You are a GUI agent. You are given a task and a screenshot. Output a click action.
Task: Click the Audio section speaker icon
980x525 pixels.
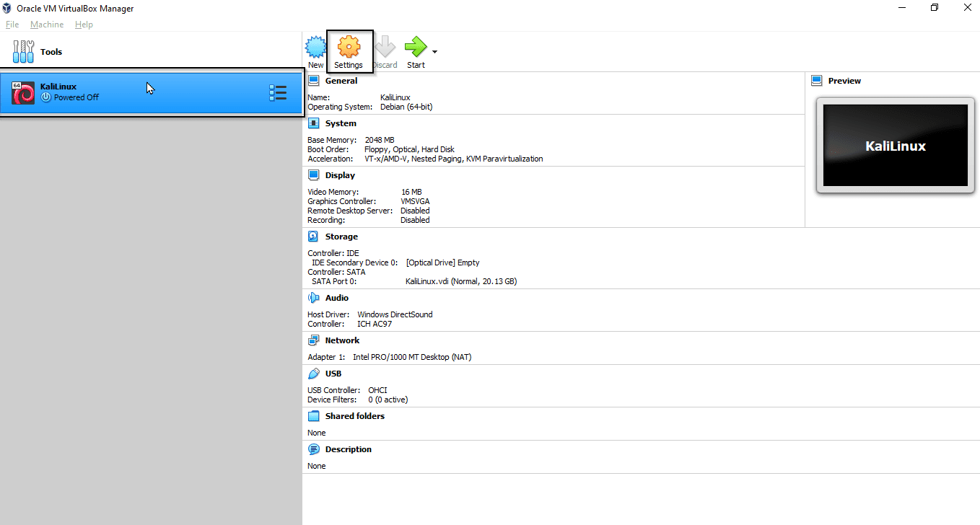(x=313, y=298)
